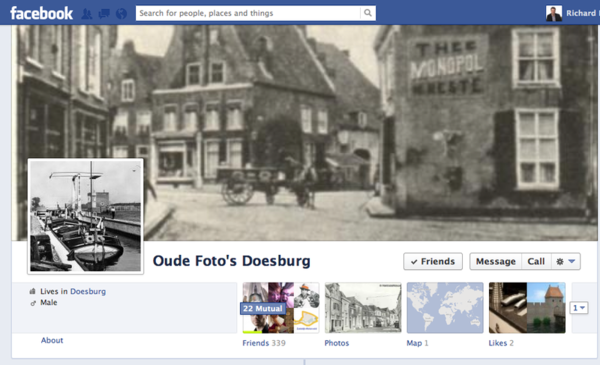Open the Friends 339 section
Viewport: 600px width, 365px height.
(x=264, y=343)
